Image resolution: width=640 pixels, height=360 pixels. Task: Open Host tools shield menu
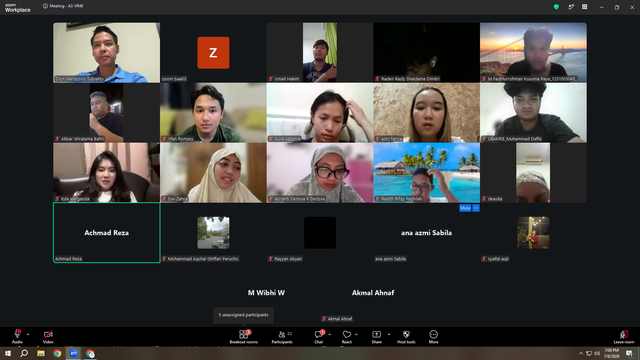(x=406, y=337)
